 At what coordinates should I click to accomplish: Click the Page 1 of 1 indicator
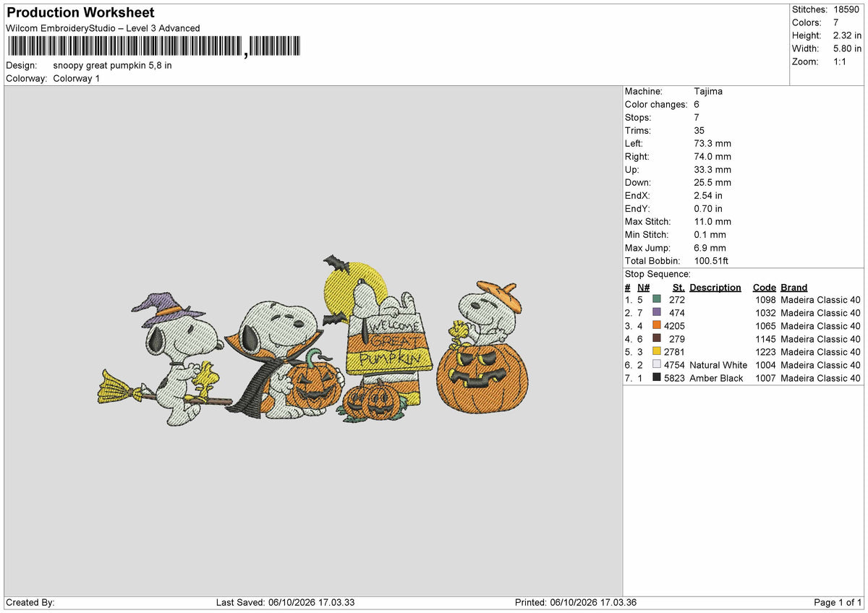tap(838, 602)
